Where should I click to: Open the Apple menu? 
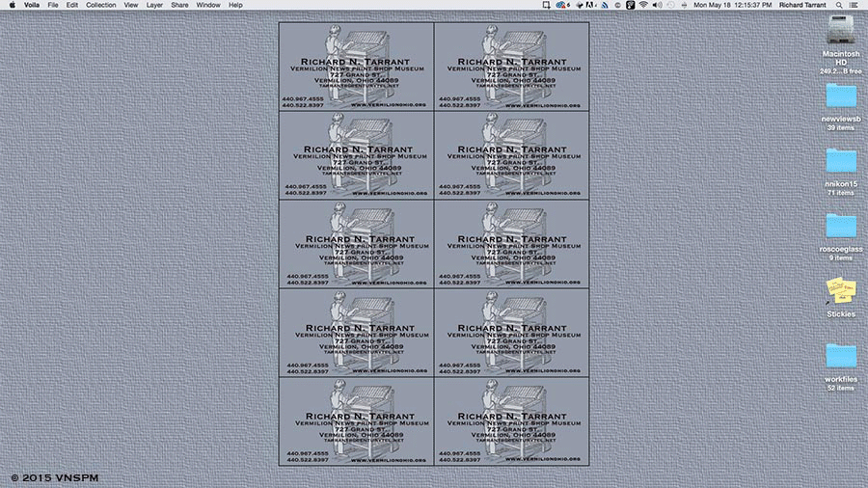13,5
